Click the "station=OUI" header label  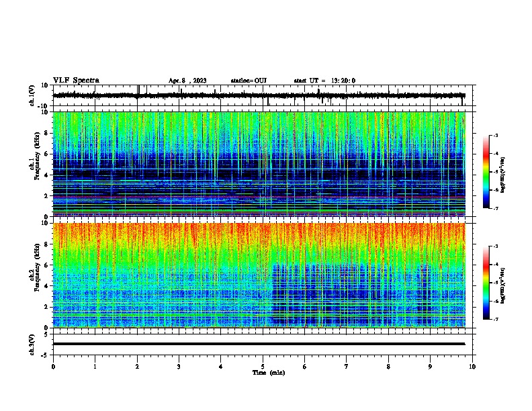click(x=249, y=81)
